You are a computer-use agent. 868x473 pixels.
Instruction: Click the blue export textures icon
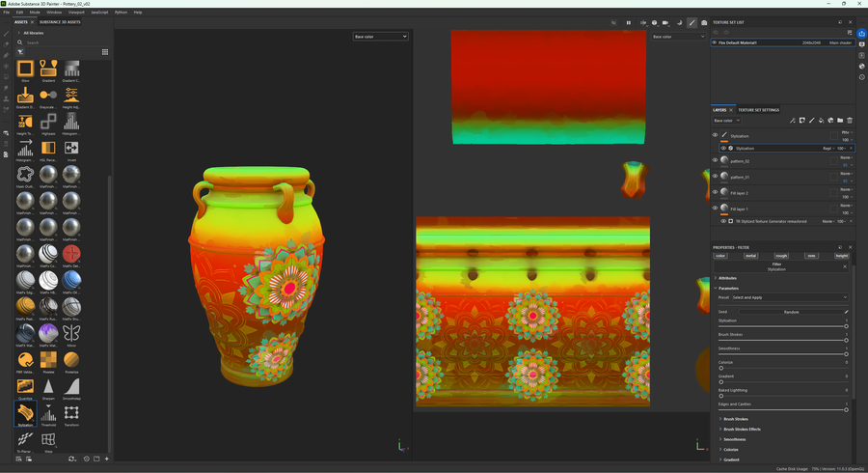861,33
